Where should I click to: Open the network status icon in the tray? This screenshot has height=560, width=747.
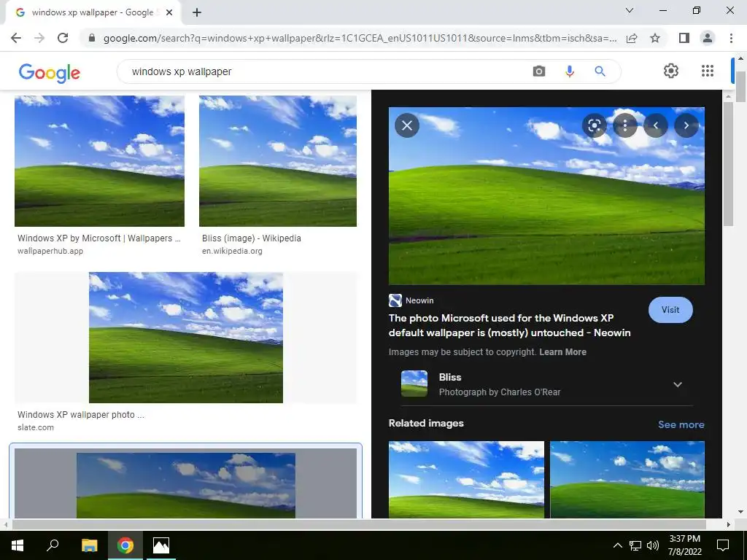635,545
